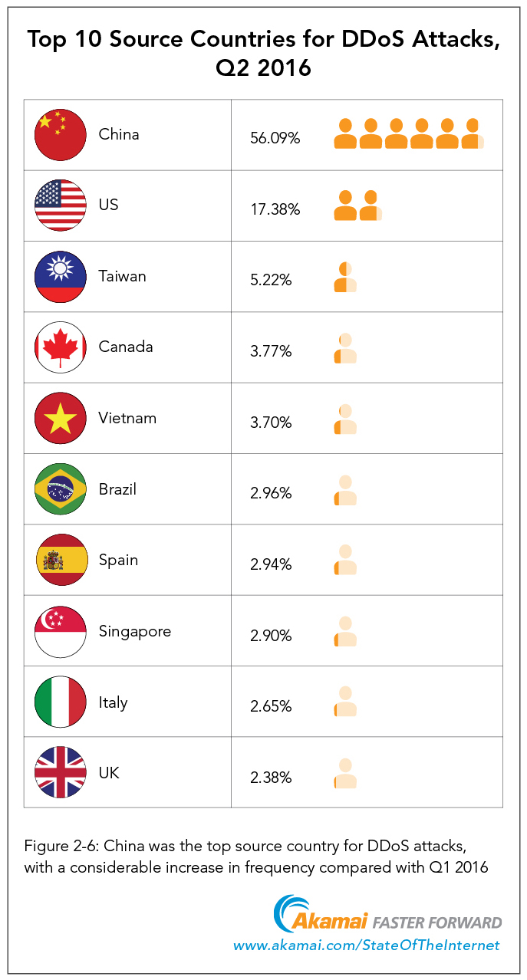Click the Spain flag icon
This screenshot has width=527, height=980.
(60, 561)
